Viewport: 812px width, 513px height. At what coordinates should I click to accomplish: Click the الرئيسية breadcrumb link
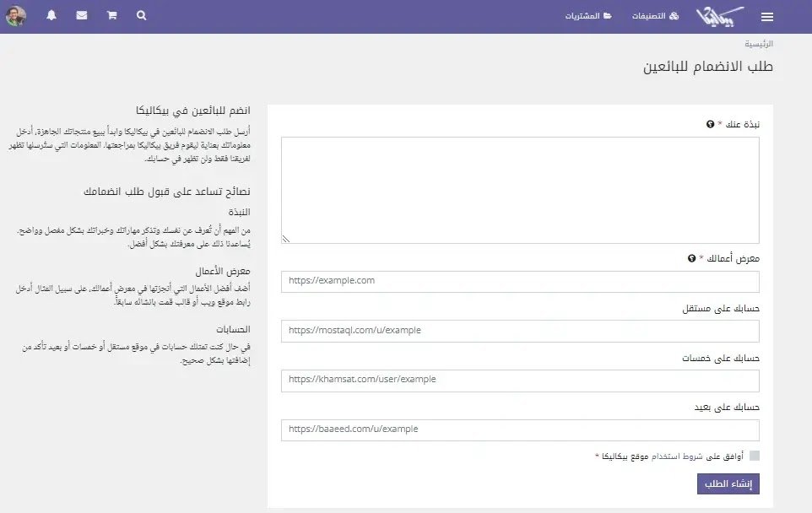(x=758, y=43)
